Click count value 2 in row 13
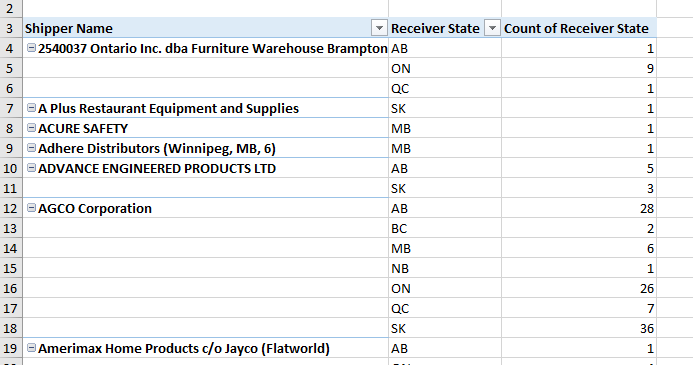 tap(579, 228)
